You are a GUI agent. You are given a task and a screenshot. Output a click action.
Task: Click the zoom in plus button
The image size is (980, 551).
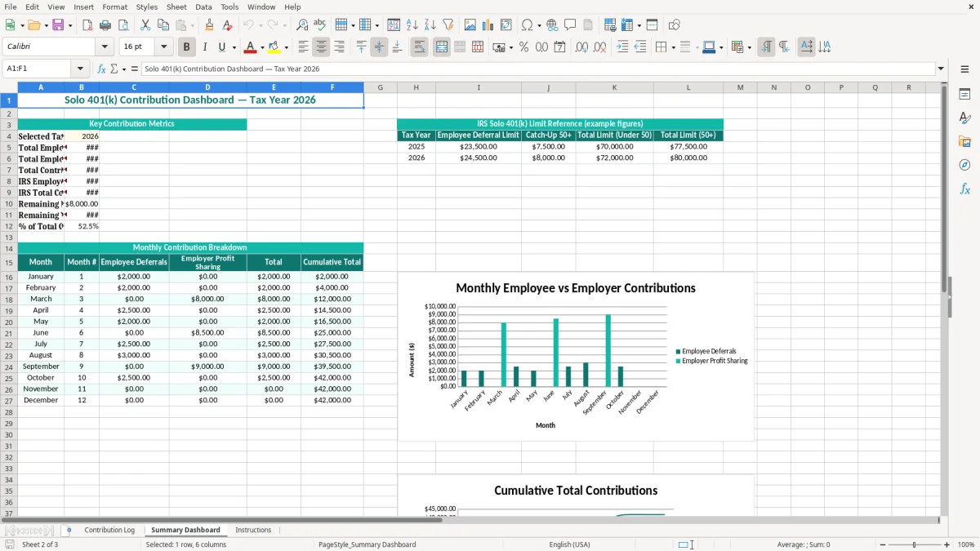point(947,544)
